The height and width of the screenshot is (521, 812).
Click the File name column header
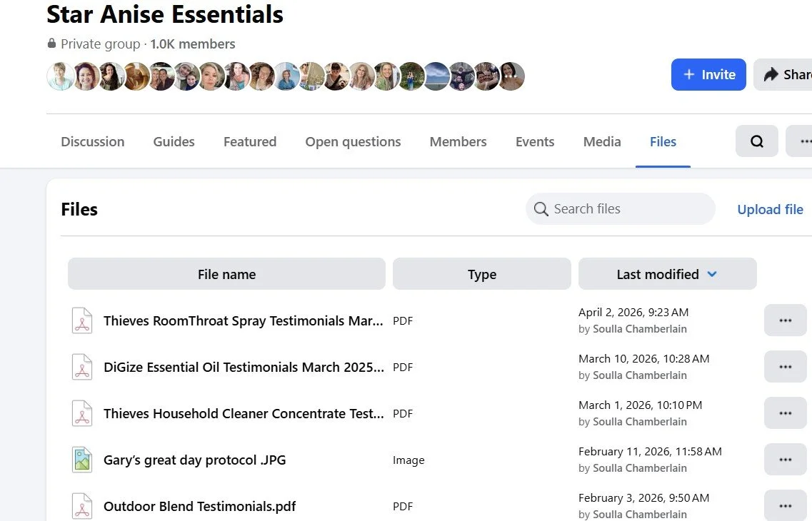226,274
